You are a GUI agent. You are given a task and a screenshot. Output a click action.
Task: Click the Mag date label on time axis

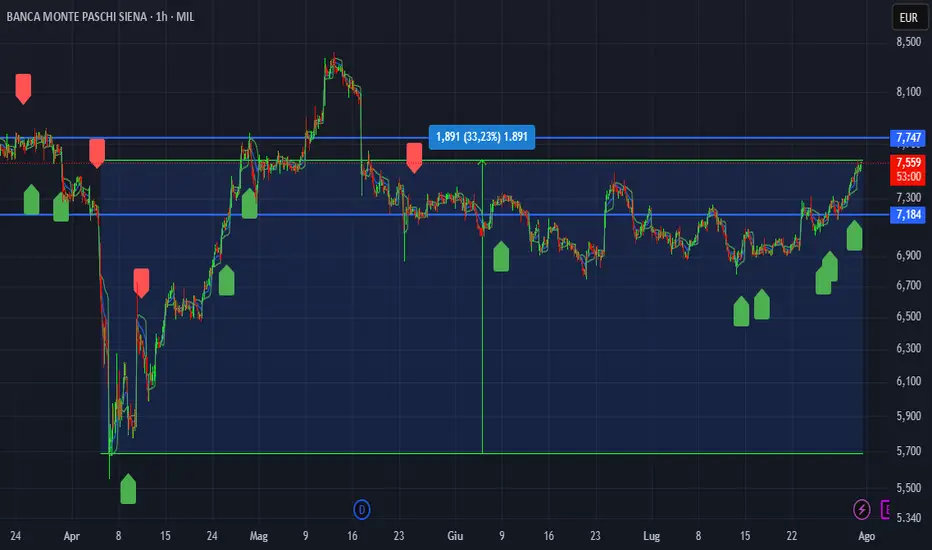259,536
